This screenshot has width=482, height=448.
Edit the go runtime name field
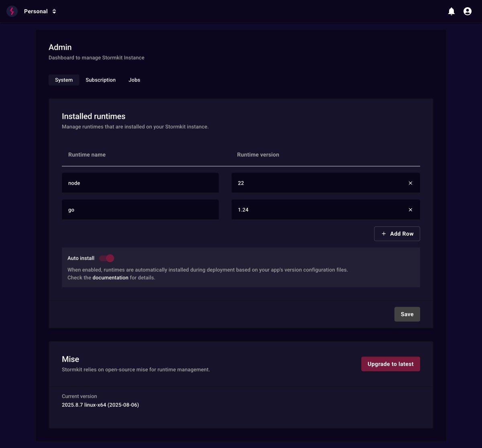[140, 210]
